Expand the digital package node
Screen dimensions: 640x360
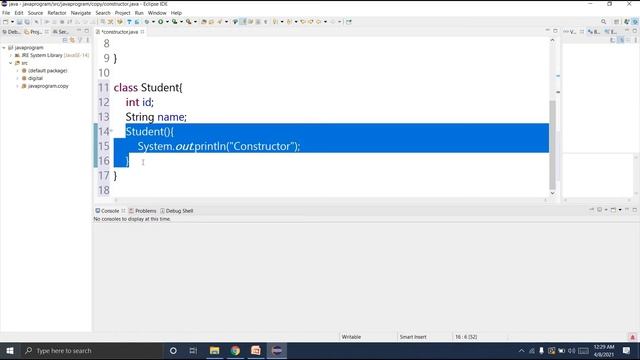(x=18, y=78)
